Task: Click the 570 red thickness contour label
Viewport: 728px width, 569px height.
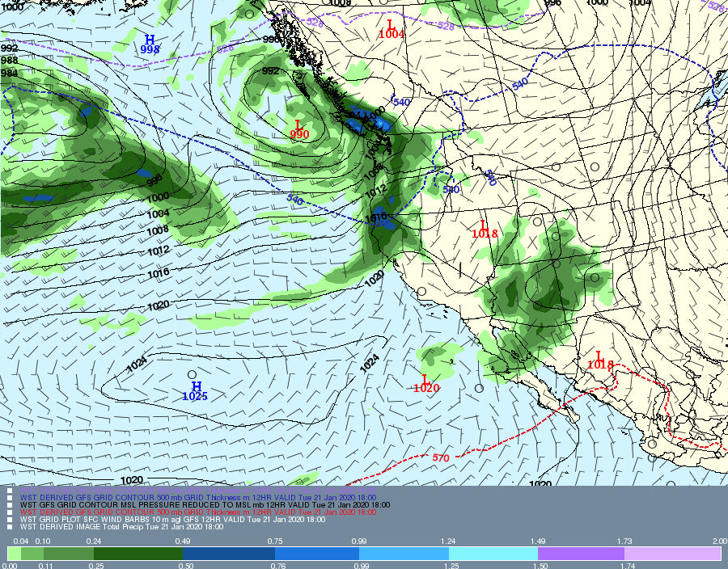Action: point(440,458)
